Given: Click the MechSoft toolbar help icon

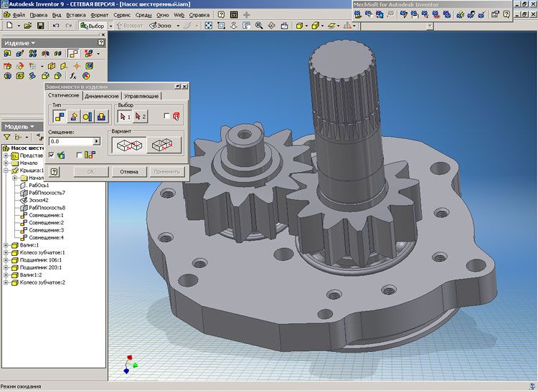Looking at the screenshot, I should pyautogui.click(x=506, y=14).
